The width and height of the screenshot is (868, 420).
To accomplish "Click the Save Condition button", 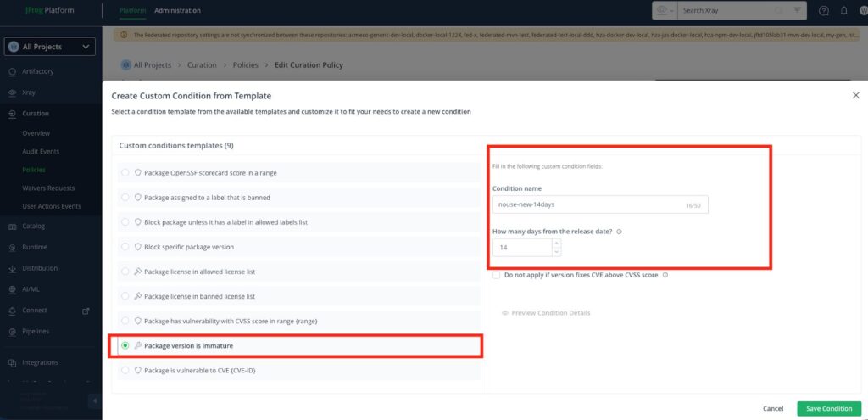I will coord(828,408).
